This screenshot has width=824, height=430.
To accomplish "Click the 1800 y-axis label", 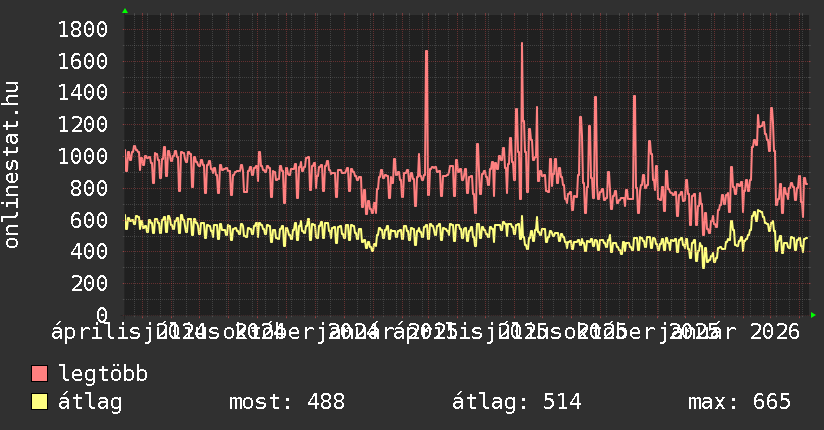I will click(x=82, y=29).
